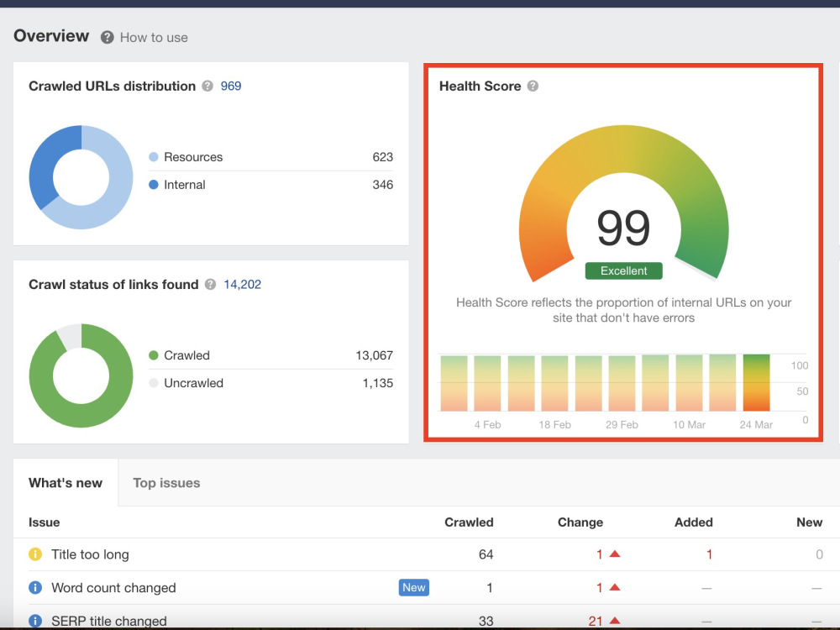Click the info icon for SERP title changed
Screen dimensions: 840x630
pyautogui.click(x=35, y=621)
